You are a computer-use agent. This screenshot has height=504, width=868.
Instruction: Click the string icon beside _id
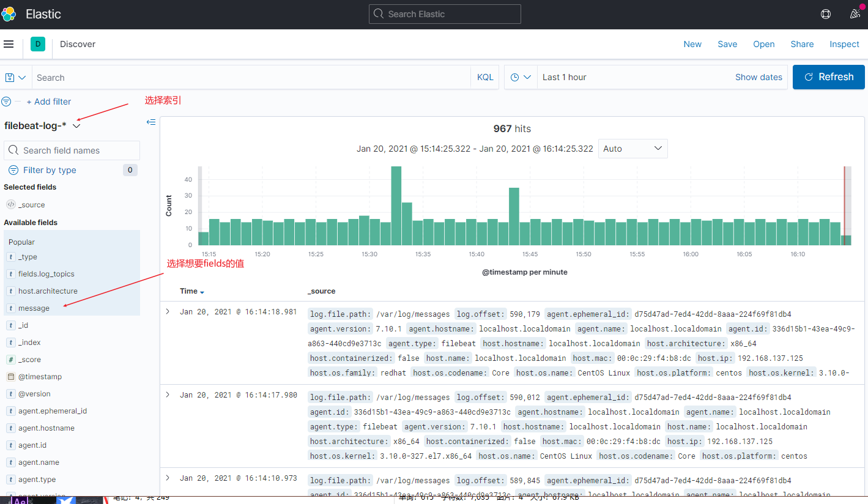click(x=11, y=325)
